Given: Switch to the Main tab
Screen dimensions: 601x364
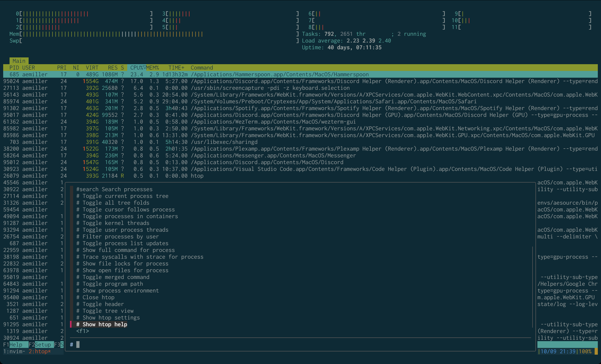Looking at the screenshot, I should (x=19, y=61).
